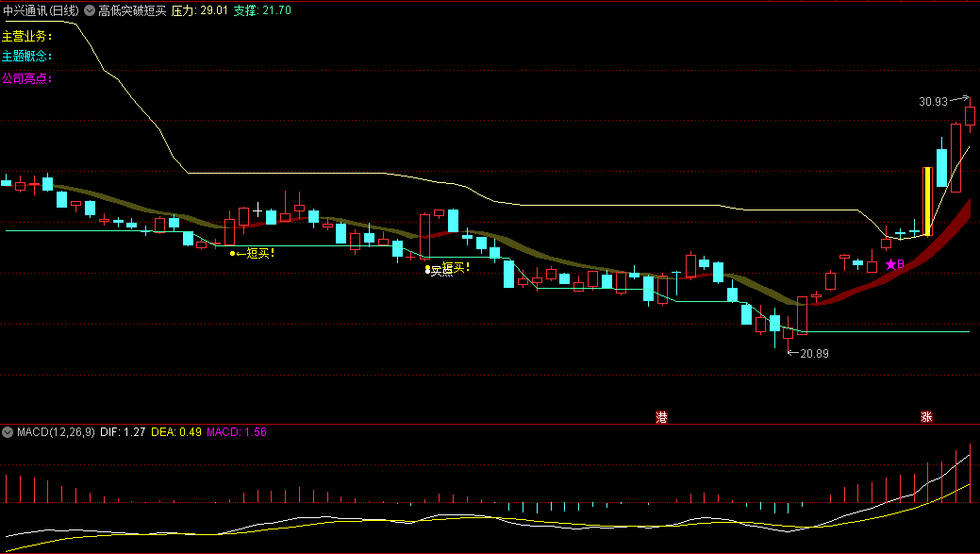Click the yellow highlighted breakout candle
Image resolution: width=980 pixels, height=554 pixels.
point(928,201)
